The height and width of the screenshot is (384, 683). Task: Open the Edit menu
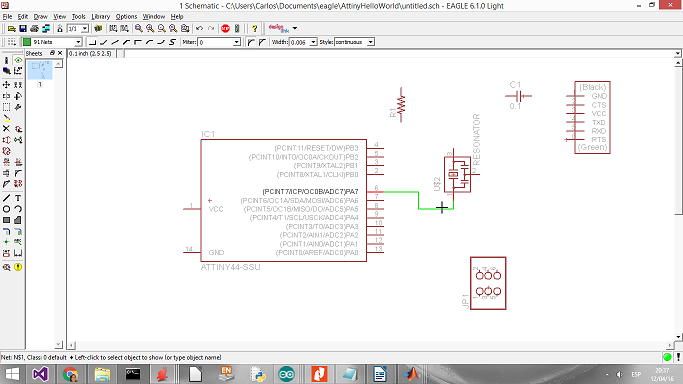[x=23, y=17]
